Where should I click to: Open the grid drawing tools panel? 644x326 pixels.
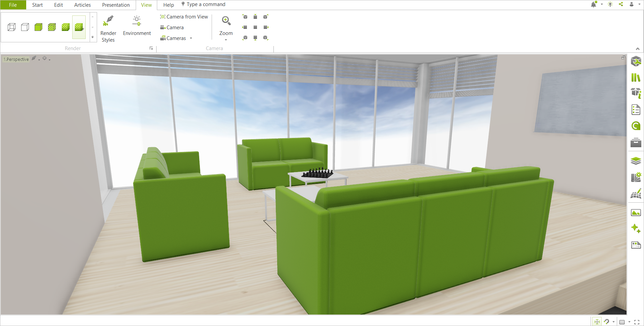(x=636, y=194)
